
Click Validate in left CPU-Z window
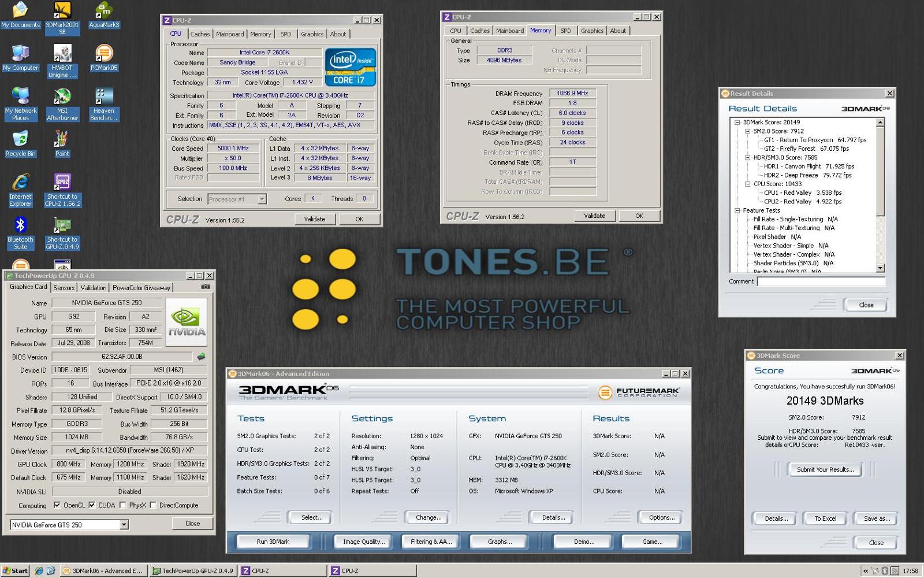coord(315,219)
